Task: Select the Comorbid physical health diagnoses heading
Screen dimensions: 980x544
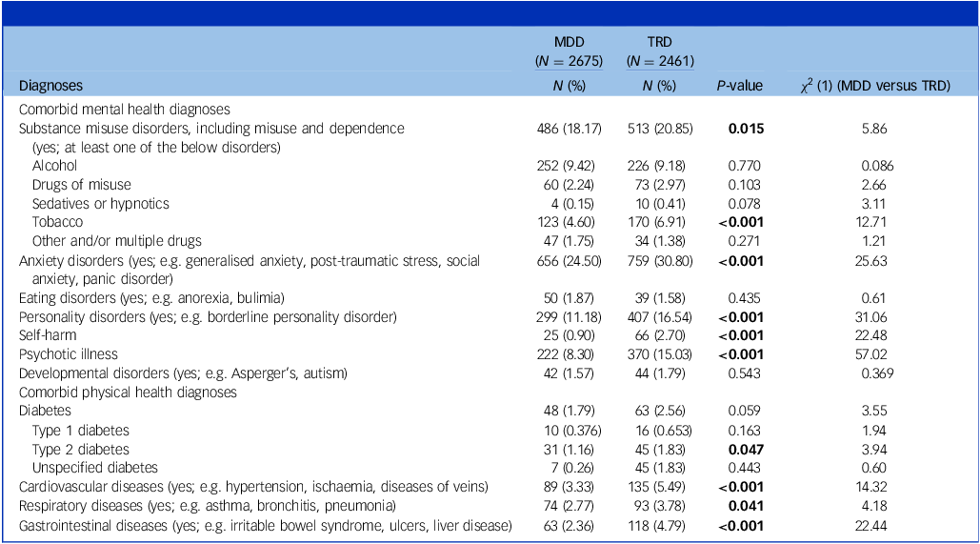Action: [x=115, y=392]
